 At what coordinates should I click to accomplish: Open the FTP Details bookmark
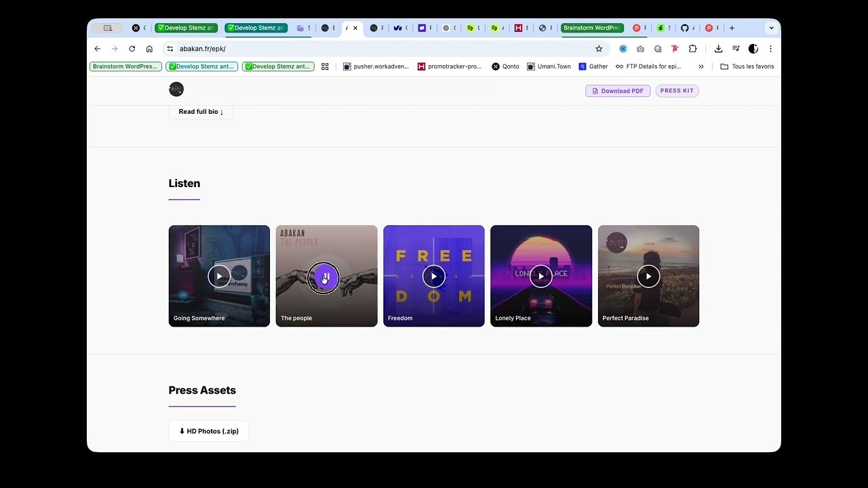(x=648, y=66)
